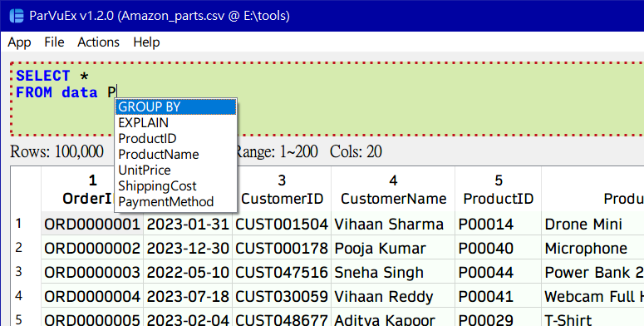Select the CustomerID column header
The image size is (644, 326).
click(282, 190)
